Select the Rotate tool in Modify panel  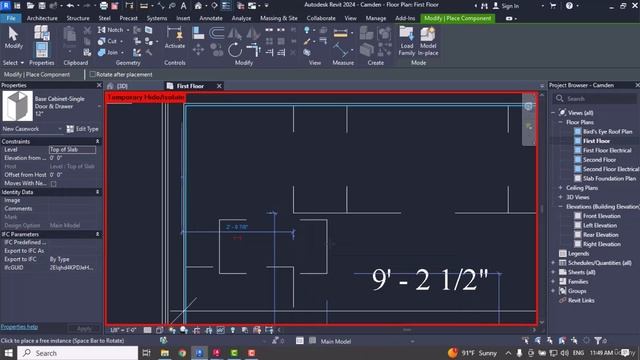[x=235, y=50]
